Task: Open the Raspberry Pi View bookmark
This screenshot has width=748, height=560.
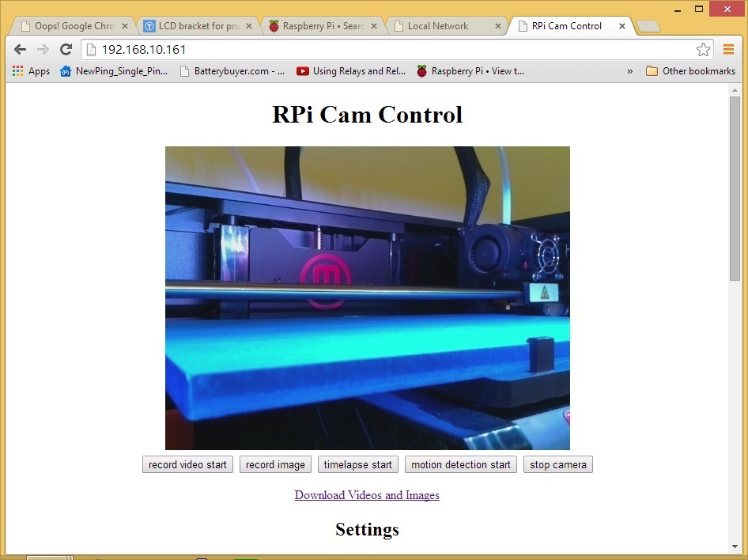Action: point(470,71)
